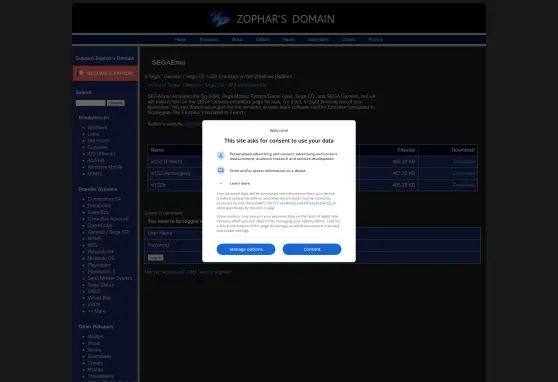Open Genesis / Sega CD sidebar link
This screenshot has height=382, width=558.
108,232
